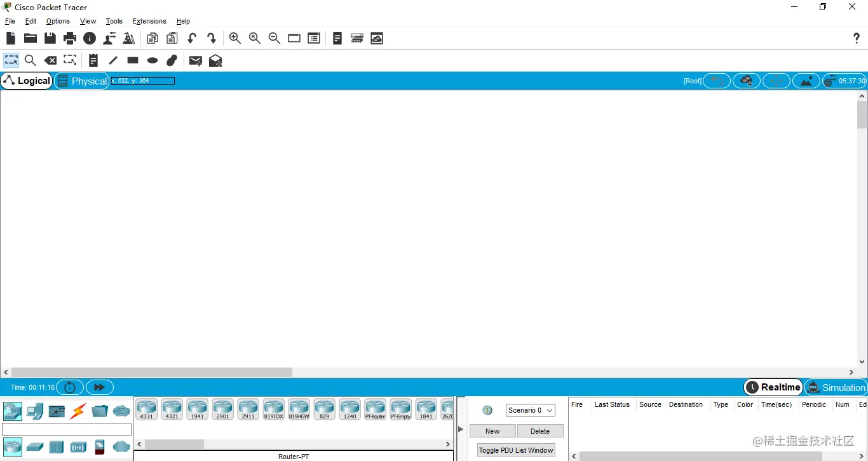Zoom out with the minus magnifier

pos(275,38)
